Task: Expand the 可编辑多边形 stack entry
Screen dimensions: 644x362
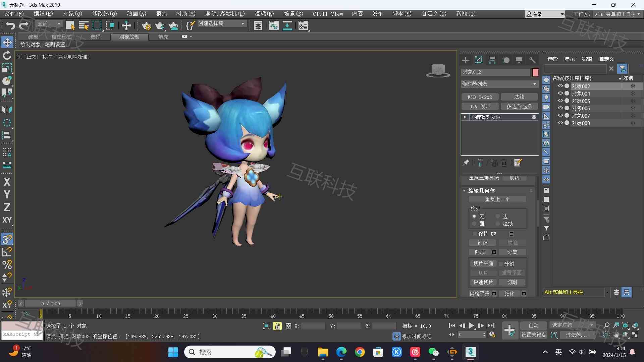Action: click(465, 117)
